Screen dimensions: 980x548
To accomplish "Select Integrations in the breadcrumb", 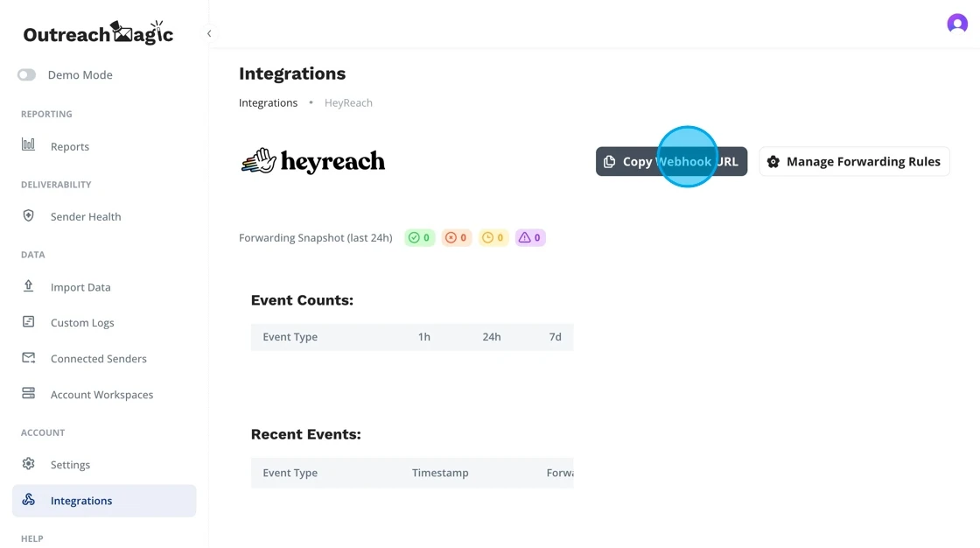I will click(268, 102).
